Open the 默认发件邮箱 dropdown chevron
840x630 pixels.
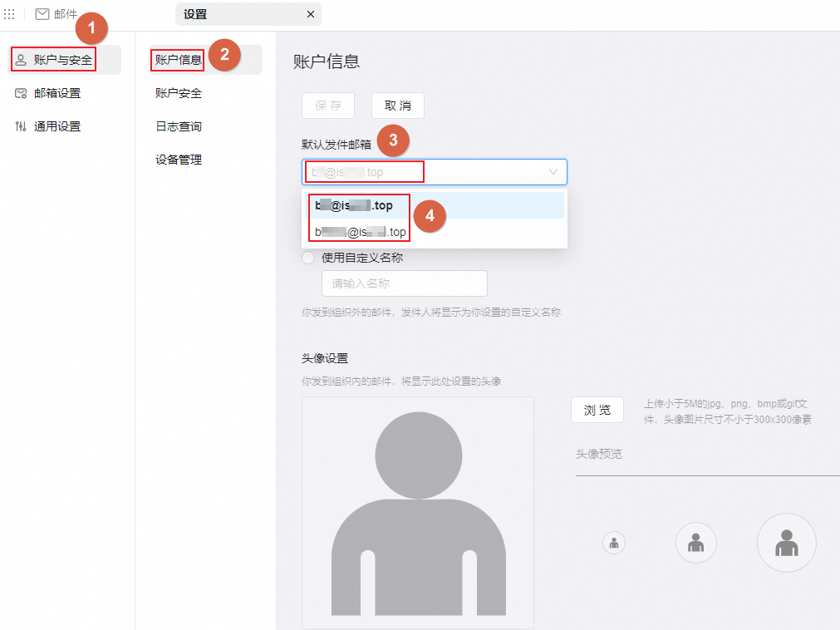click(x=553, y=171)
